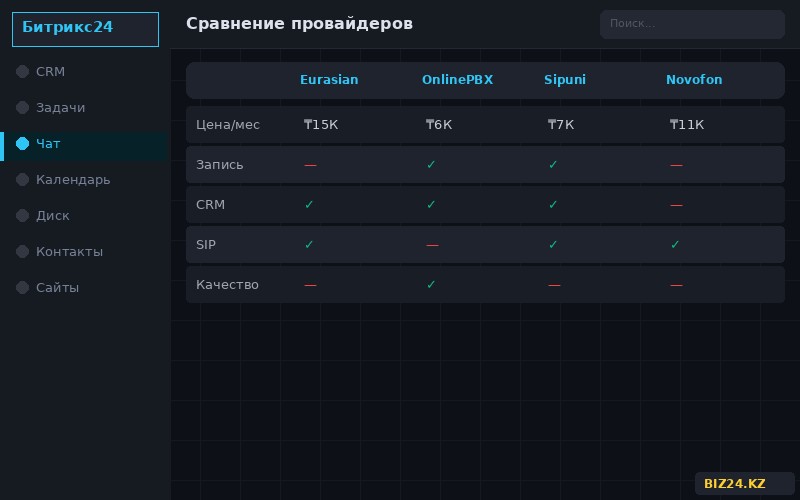
Task: Click Novofon's dash in the Качество row
Action: coord(677,285)
